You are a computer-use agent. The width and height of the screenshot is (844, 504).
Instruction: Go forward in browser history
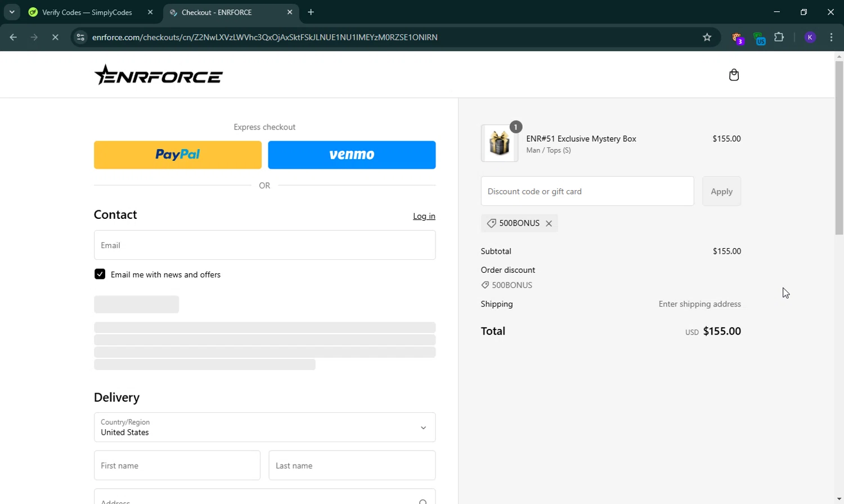(34, 37)
